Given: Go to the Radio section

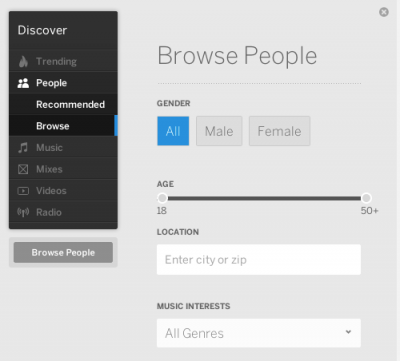Looking at the screenshot, I should click(x=63, y=212).
